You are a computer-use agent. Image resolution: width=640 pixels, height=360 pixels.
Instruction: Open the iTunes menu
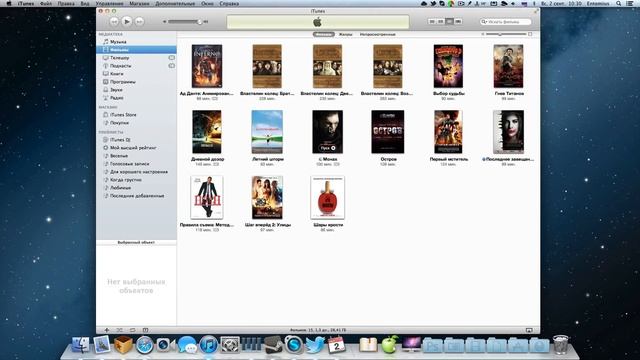26,4
